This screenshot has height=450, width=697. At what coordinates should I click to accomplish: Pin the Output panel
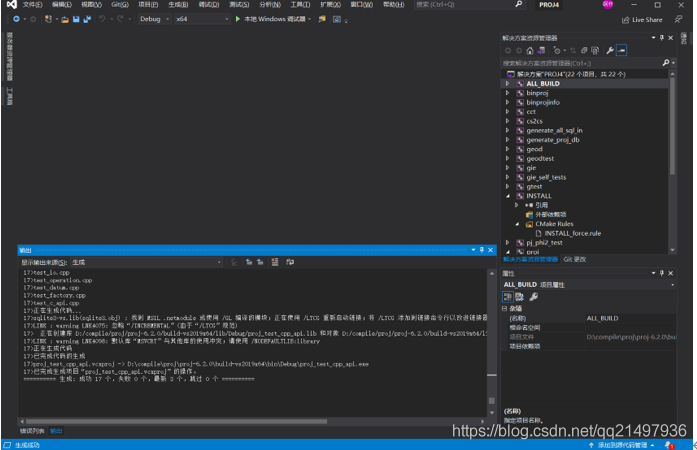pos(482,250)
